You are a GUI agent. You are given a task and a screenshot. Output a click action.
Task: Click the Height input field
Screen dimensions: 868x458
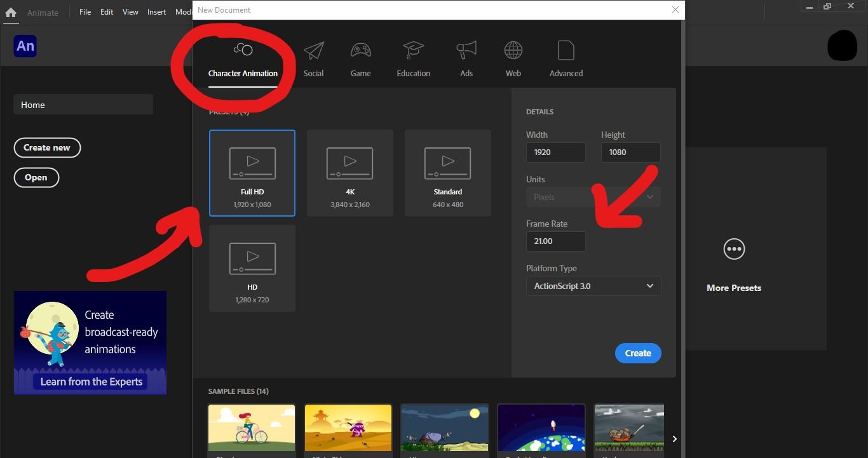(x=630, y=152)
